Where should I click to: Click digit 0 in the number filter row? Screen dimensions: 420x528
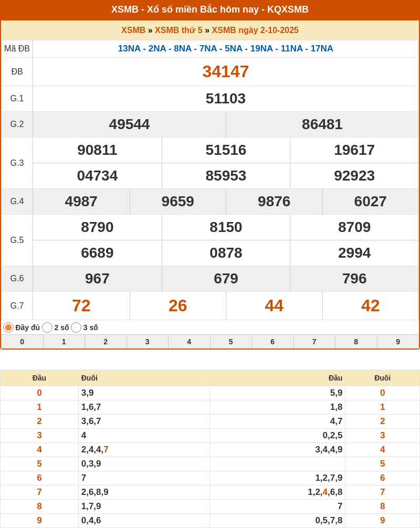click(22, 342)
